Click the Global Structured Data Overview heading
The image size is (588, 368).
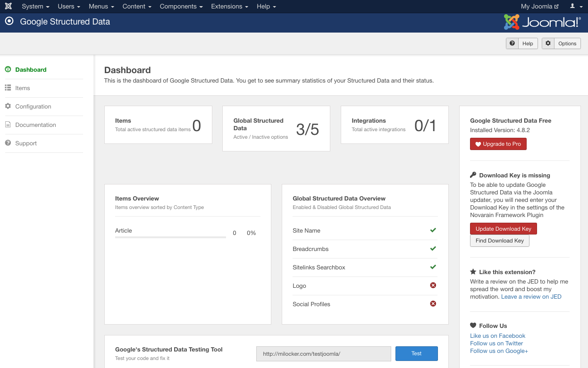pos(339,199)
